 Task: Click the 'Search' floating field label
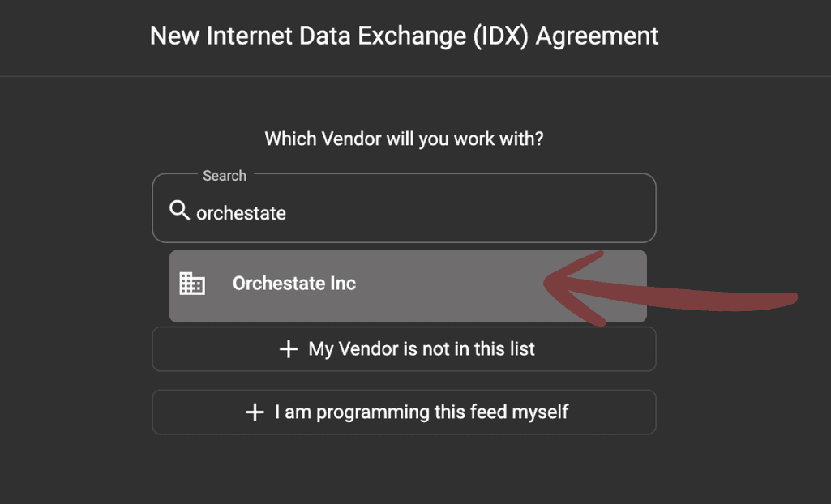pos(225,176)
